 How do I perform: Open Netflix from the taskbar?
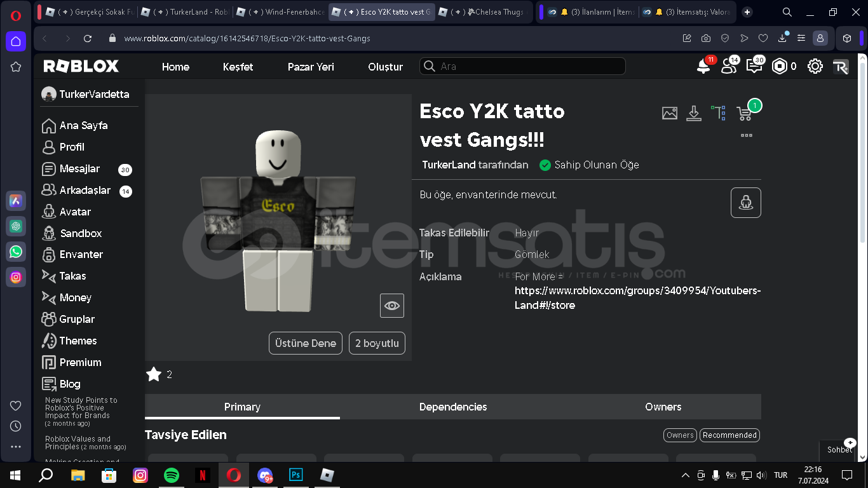pyautogui.click(x=203, y=475)
